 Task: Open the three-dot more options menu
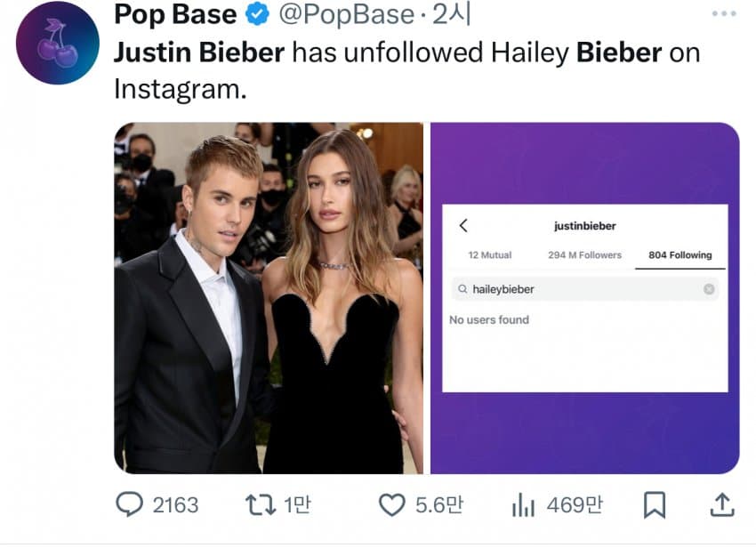tap(724, 14)
